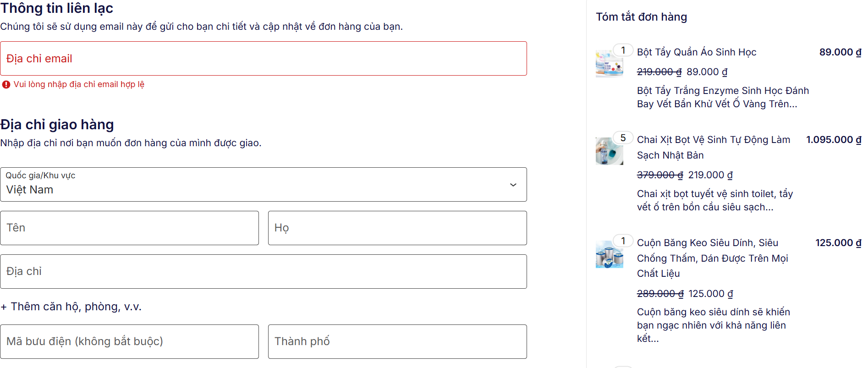Click quantity badge on Cuộn Băng Keo item
This screenshot has width=868, height=368.
click(x=623, y=241)
